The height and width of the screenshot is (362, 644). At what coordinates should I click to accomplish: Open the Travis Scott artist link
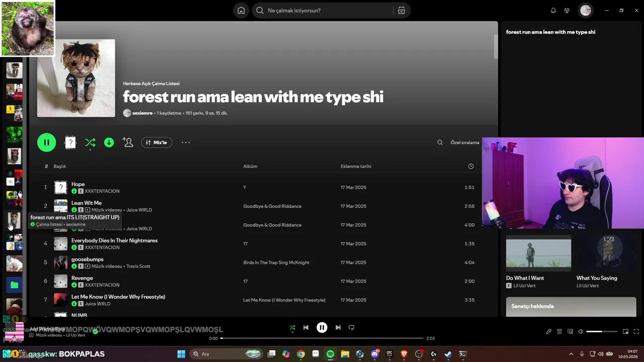click(x=138, y=266)
